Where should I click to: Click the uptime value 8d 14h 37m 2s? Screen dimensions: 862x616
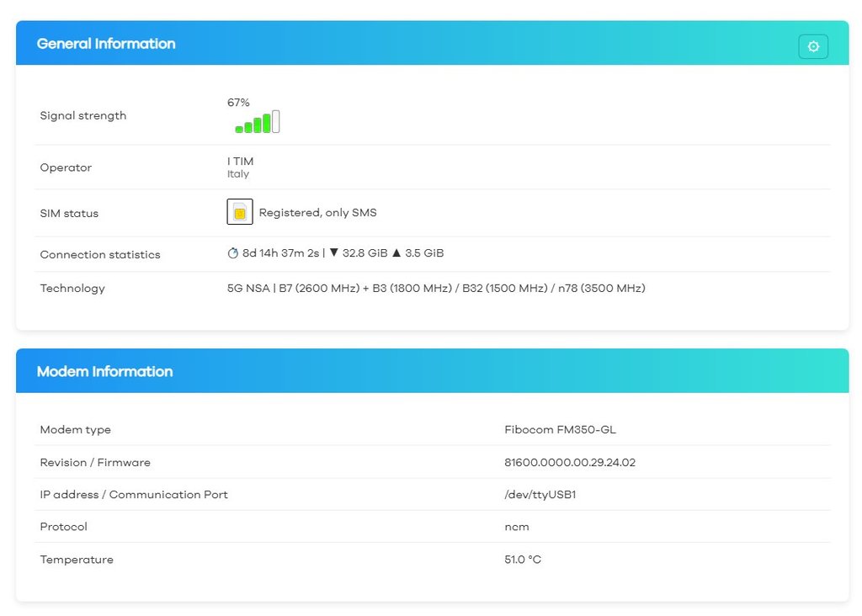tap(280, 253)
